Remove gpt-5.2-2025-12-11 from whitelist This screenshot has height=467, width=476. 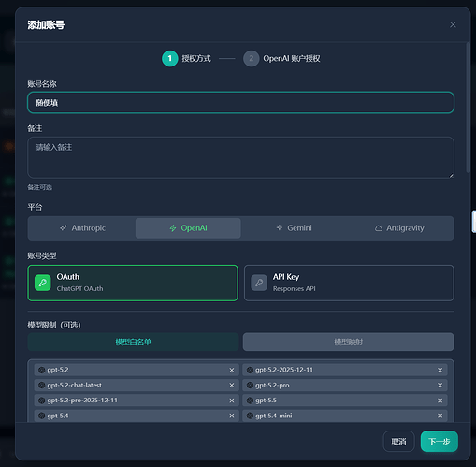click(440, 370)
